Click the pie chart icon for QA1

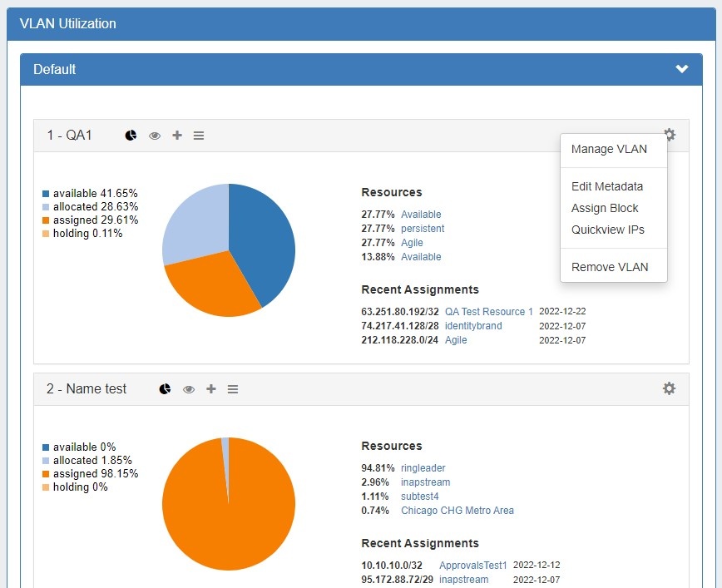click(x=131, y=136)
